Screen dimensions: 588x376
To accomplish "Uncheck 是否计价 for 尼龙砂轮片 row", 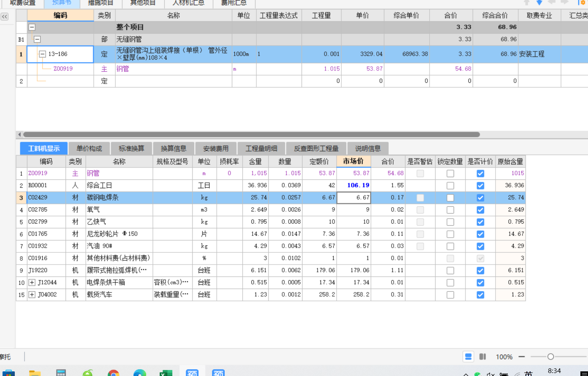I will click(480, 234).
